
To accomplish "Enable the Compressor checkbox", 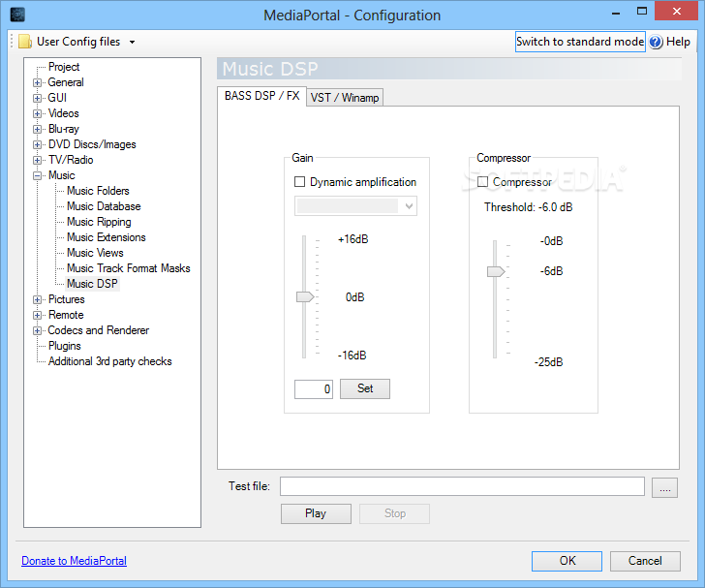I will click(x=482, y=182).
